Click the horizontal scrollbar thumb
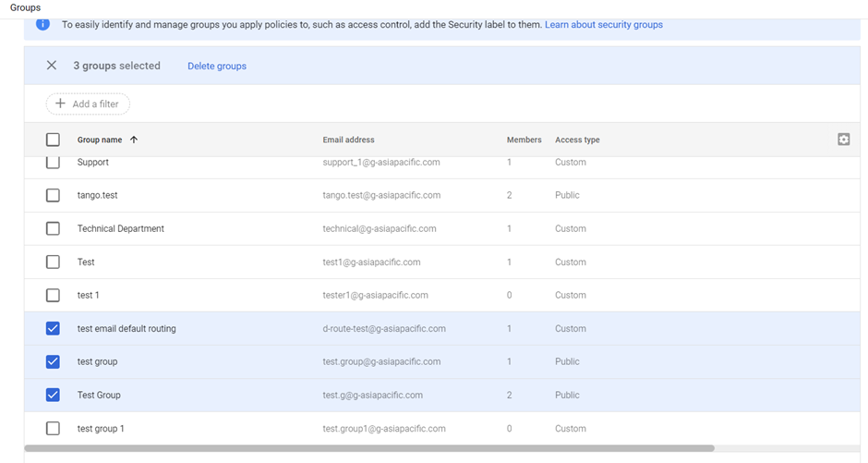The image size is (868, 463). 369,448
